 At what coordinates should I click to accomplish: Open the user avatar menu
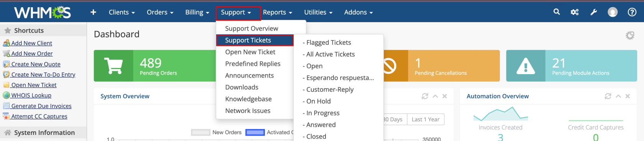(613, 12)
